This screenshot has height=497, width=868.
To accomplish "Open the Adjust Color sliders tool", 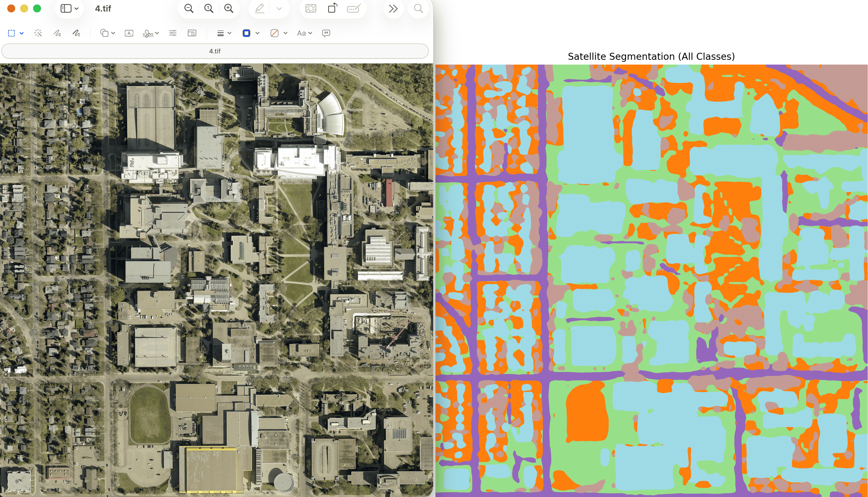I will click(173, 33).
